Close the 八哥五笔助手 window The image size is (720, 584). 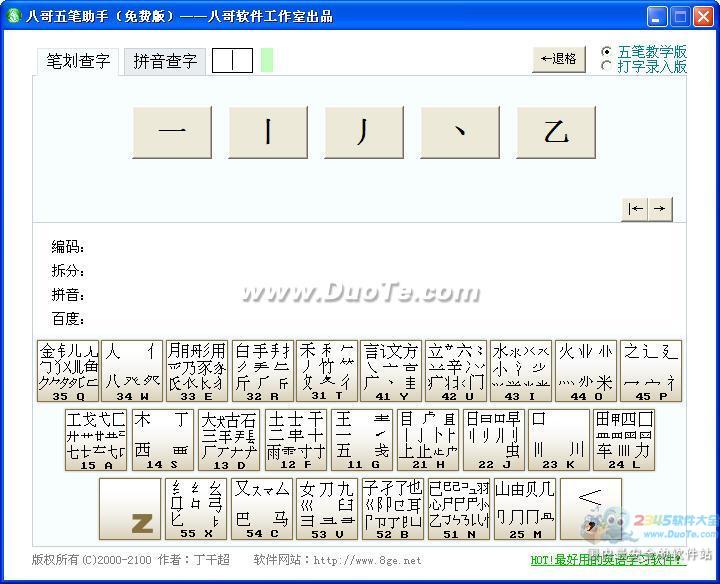pyautogui.click(x=703, y=17)
